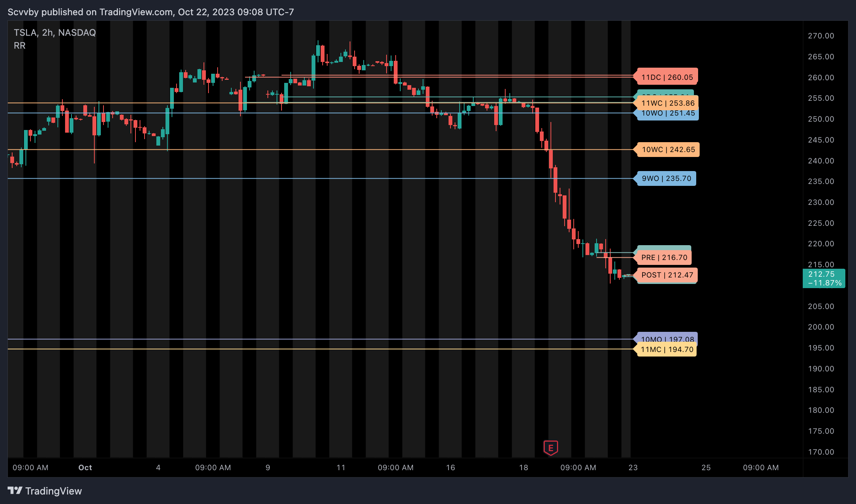Click the teal label partly hidden behind 11WC
The height and width of the screenshot is (504, 856).
pyautogui.click(x=665, y=93)
